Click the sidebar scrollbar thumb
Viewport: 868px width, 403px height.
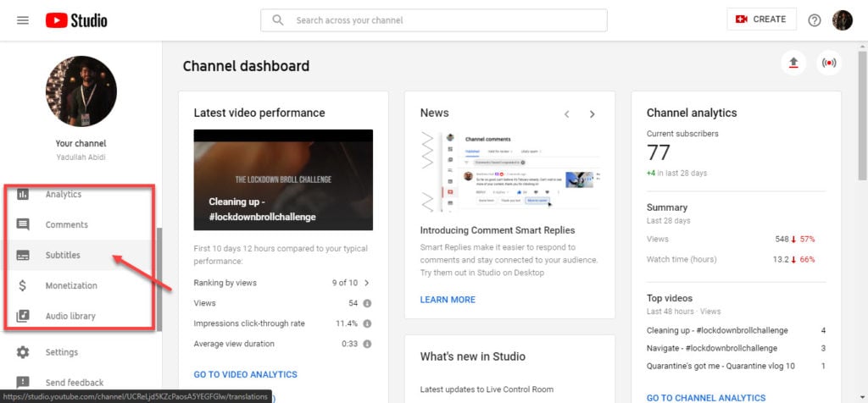(159, 279)
